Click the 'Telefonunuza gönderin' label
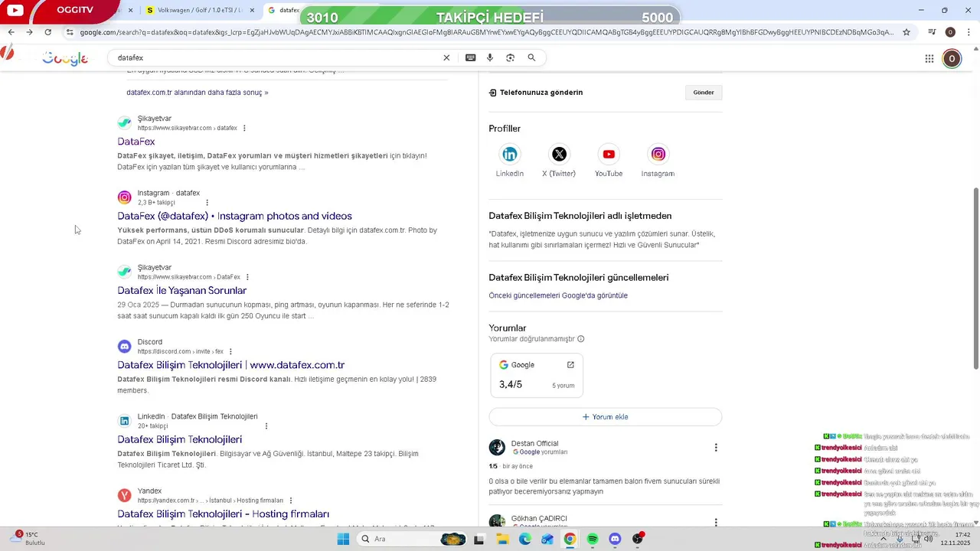Image resolution: width=980 pixels, height=551 pixels. pyautogui.click(x=541, y=93)
